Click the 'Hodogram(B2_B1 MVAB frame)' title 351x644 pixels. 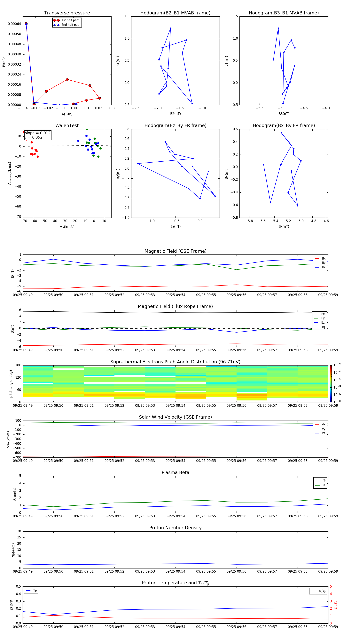175,13
